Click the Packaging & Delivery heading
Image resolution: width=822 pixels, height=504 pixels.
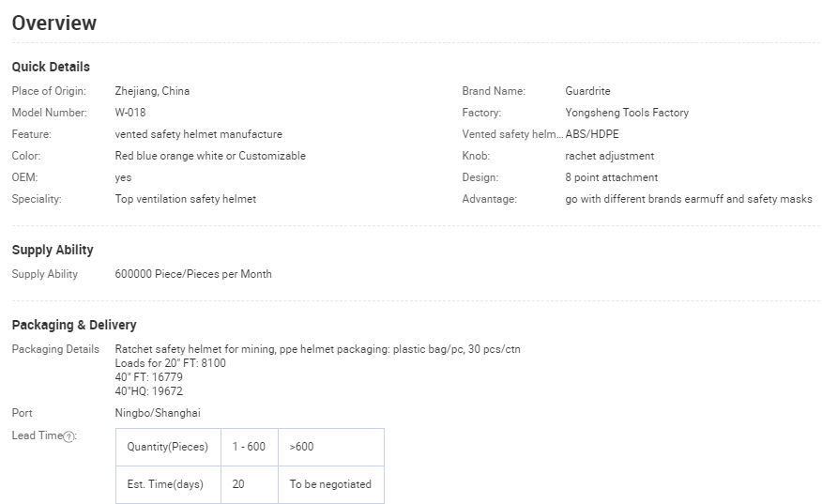pos(74,325)
